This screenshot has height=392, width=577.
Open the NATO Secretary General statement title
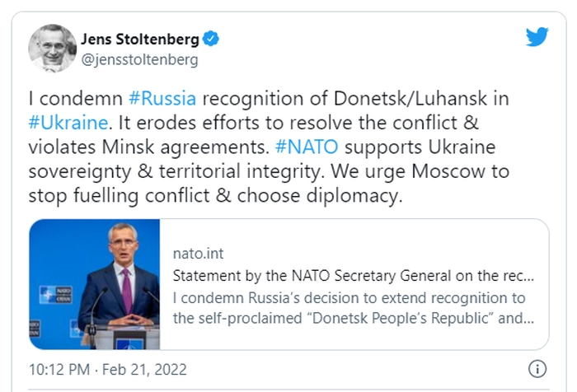(354, 275)
